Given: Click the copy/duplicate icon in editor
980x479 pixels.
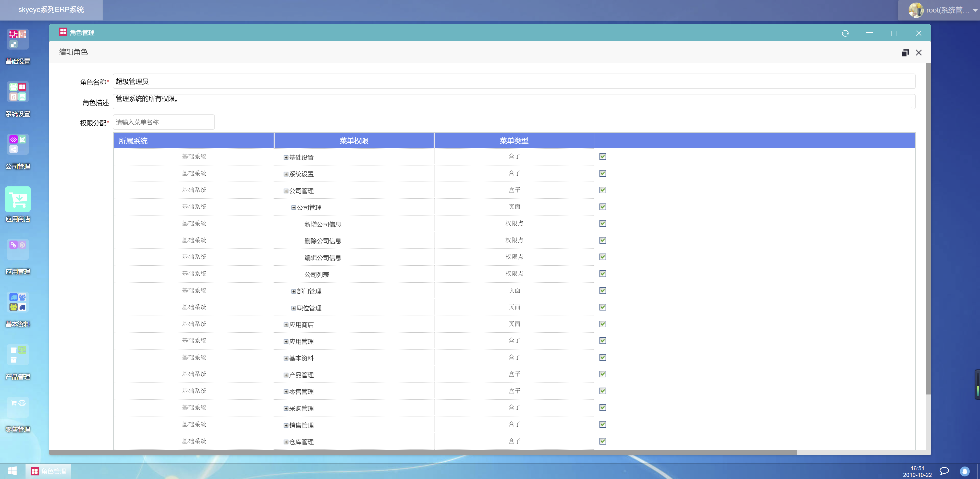Looking at the screenshot, I should click(x=905, y=53).
